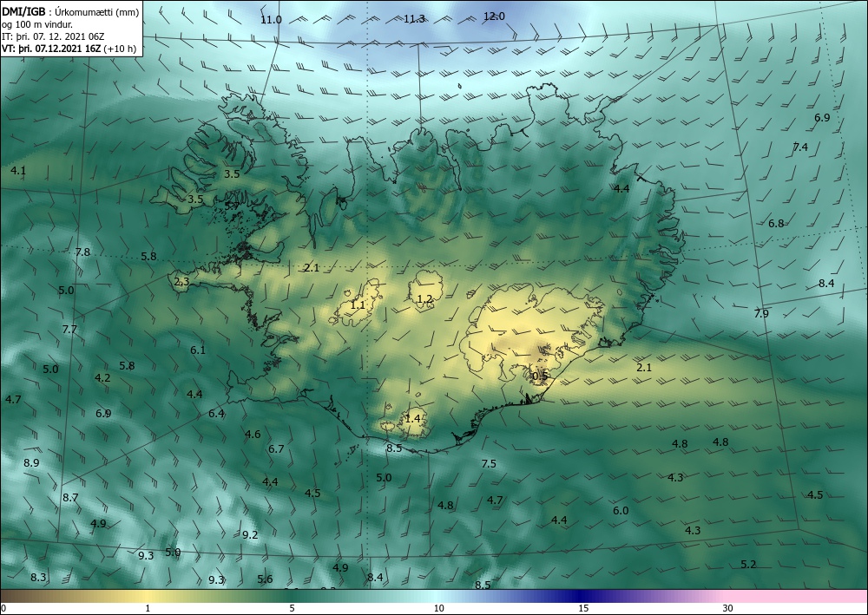Click the 7.8 value west of Iceland
Image resolution: width=868 pixels, height=615 pixels.
(x=82, y=252)
